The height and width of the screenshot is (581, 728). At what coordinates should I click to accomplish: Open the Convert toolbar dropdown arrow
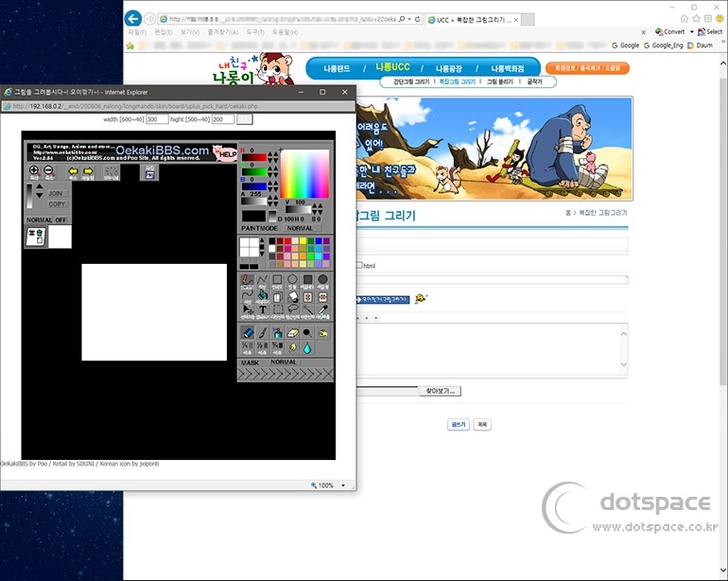coord(691,31)
